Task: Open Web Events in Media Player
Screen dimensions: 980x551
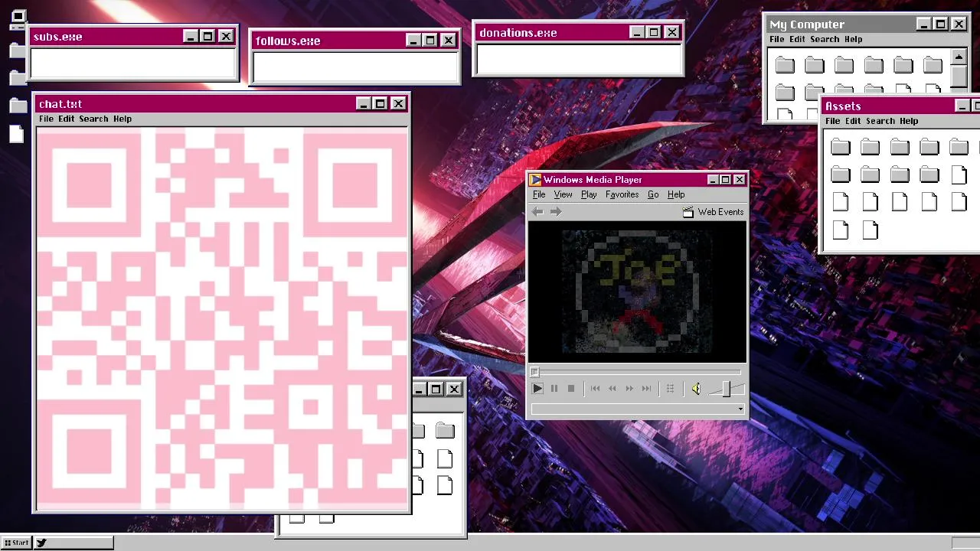Action: tap(713, 212)
